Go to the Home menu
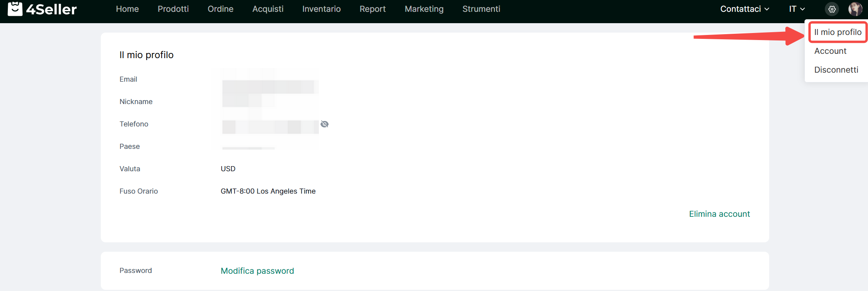This screenshot has width=868, height=291. (x=127, y=9)
